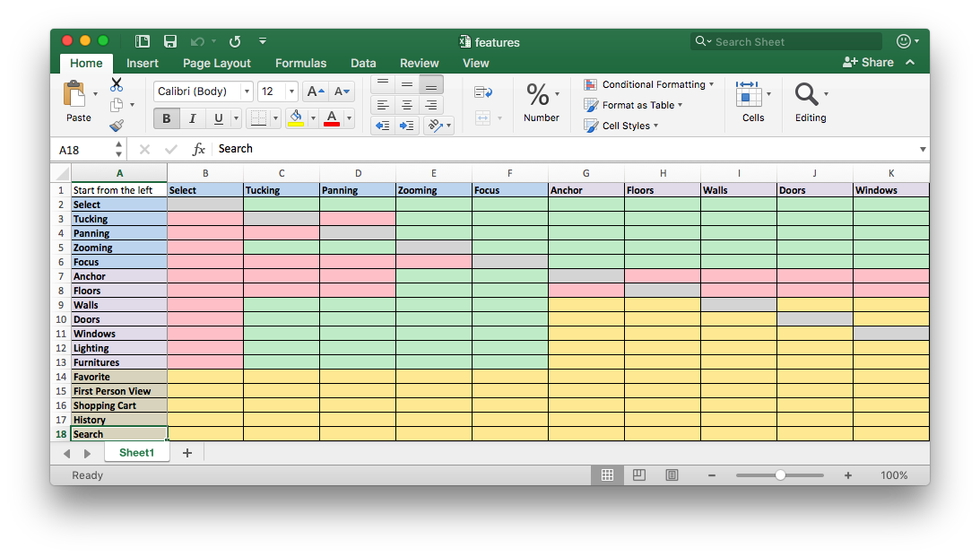The image size is (980, 557).
Task: Click the Search Sheet field
Action: (794, 41)
